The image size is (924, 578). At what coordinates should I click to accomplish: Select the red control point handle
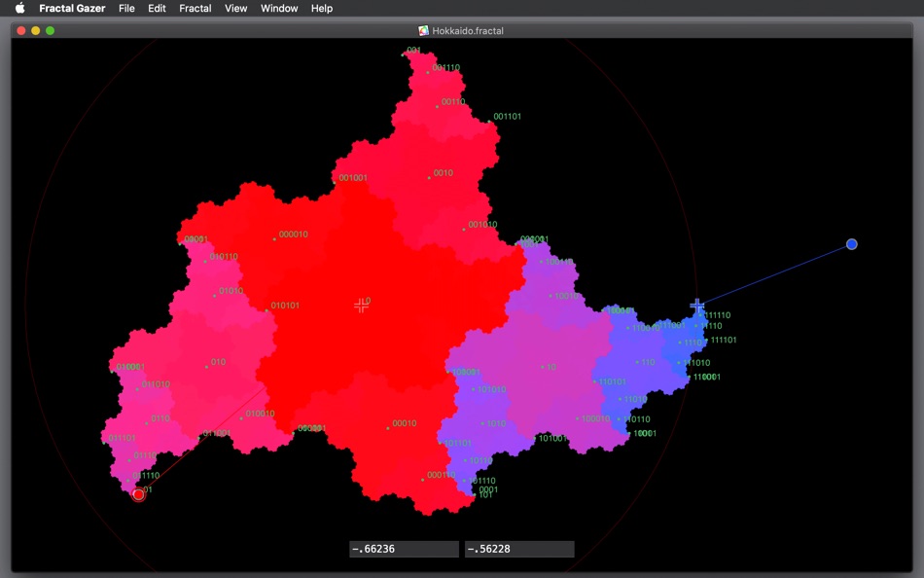click(138, 495)
